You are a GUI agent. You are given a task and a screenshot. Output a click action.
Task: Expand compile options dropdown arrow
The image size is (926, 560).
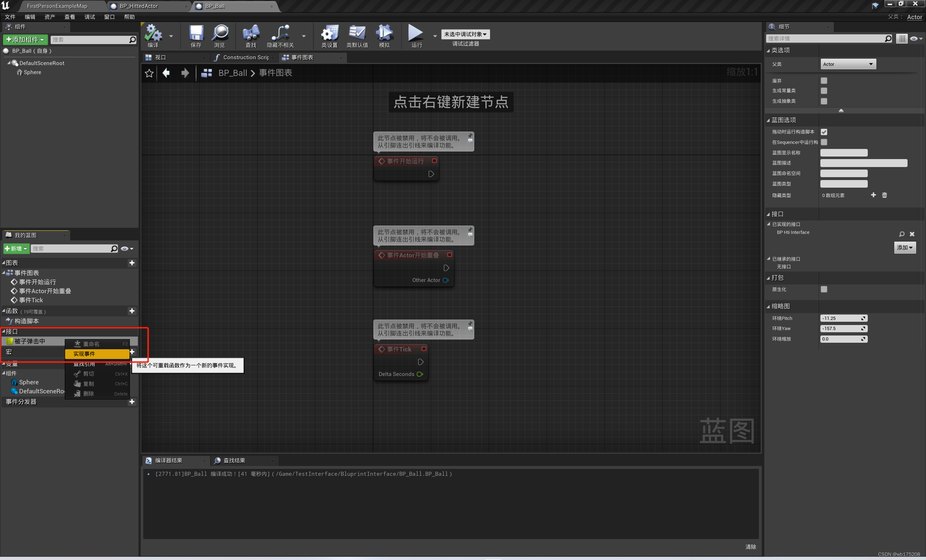(x=171, y=36)
